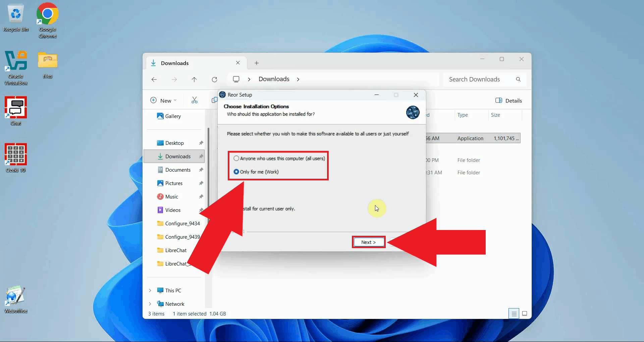Click the search magnifier icon
Viewport: 644px width, 342px height.
[518, 79]
